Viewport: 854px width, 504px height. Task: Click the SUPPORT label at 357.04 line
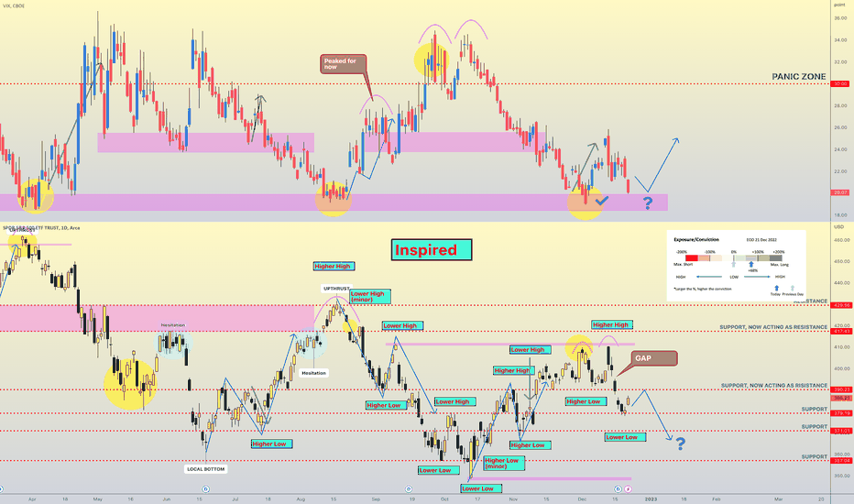(815, 456)
